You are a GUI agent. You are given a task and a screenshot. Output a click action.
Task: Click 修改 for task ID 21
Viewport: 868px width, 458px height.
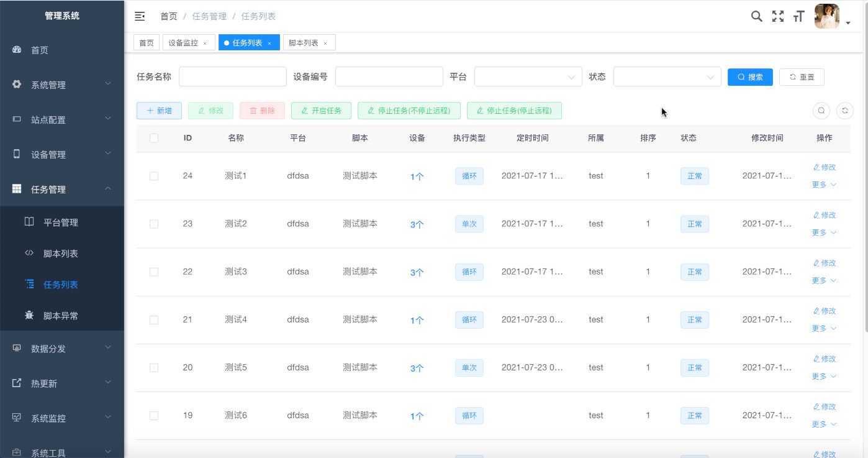825,311
